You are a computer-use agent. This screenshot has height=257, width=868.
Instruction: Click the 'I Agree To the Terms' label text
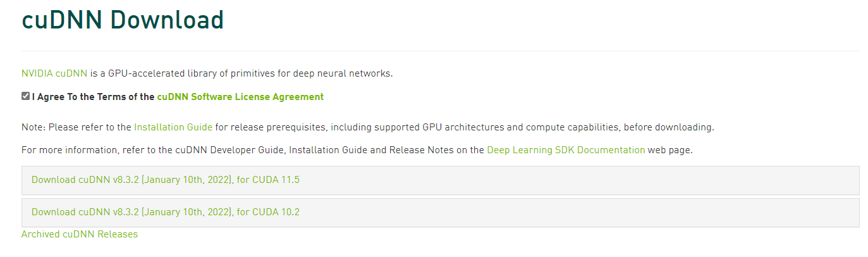[93, 97]
